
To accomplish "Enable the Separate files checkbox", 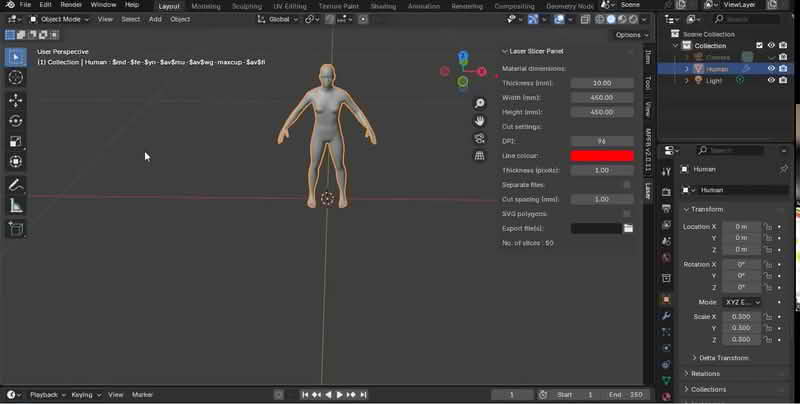I will 627,185.
